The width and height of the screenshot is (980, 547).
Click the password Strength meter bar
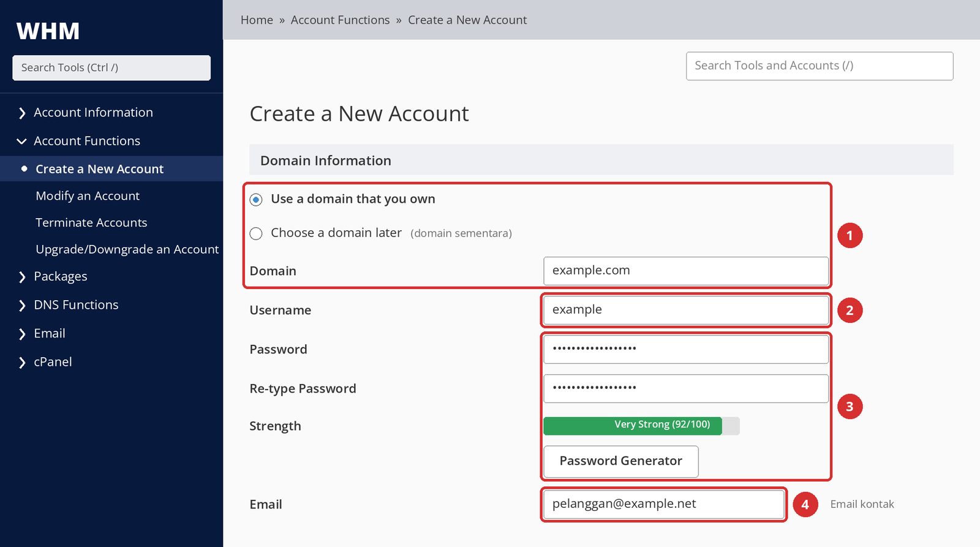point(641,426)
